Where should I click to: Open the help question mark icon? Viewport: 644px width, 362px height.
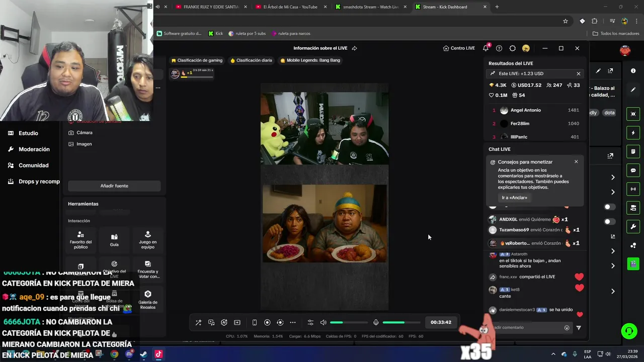pyautogui.click(x=499, y=48)
